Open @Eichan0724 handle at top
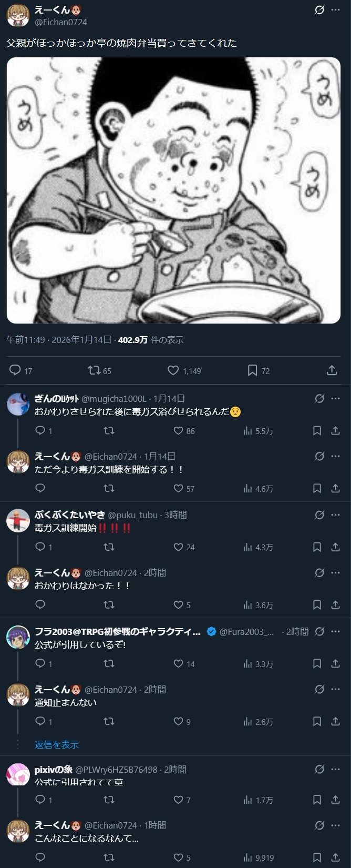The width and height of the screenshot is (351, 868). click(61, 22)
